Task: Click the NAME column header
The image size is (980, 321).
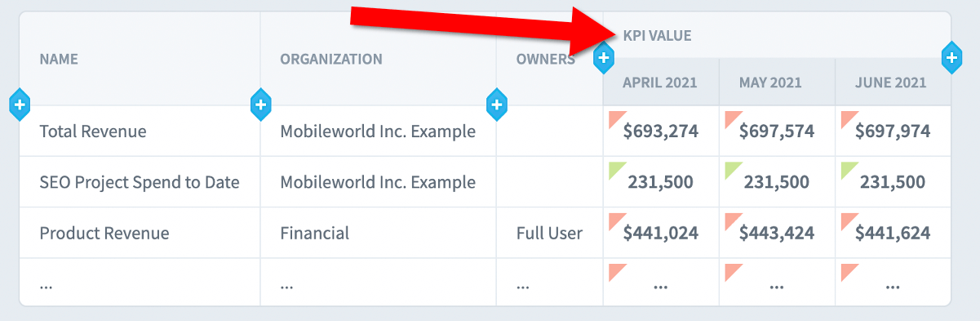Action: tap(59, 59)
